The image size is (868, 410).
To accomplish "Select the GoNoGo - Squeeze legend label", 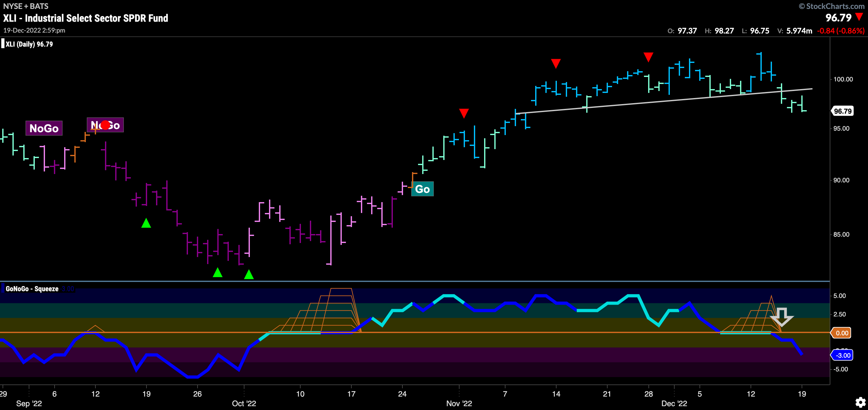I will click(32, 289).
